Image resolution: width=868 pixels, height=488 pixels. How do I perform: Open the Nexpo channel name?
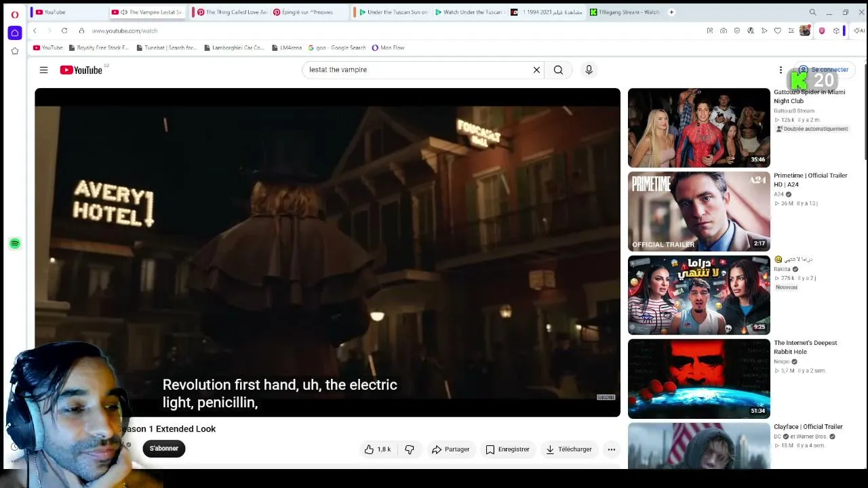781,362
